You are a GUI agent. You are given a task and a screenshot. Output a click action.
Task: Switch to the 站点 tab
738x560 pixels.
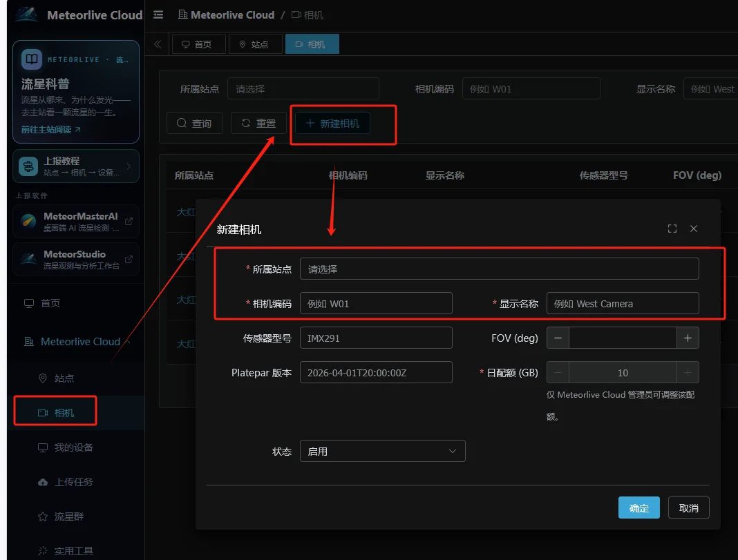click(255, 44)
